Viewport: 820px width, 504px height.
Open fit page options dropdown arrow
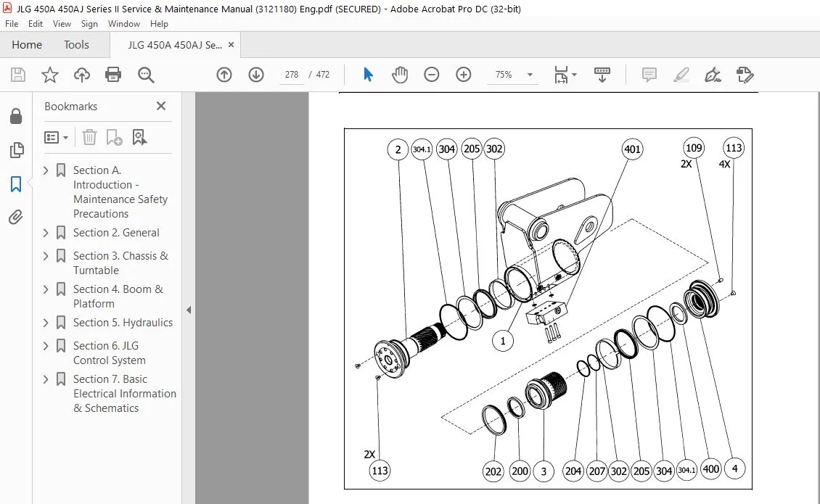(x=574, y=75)
